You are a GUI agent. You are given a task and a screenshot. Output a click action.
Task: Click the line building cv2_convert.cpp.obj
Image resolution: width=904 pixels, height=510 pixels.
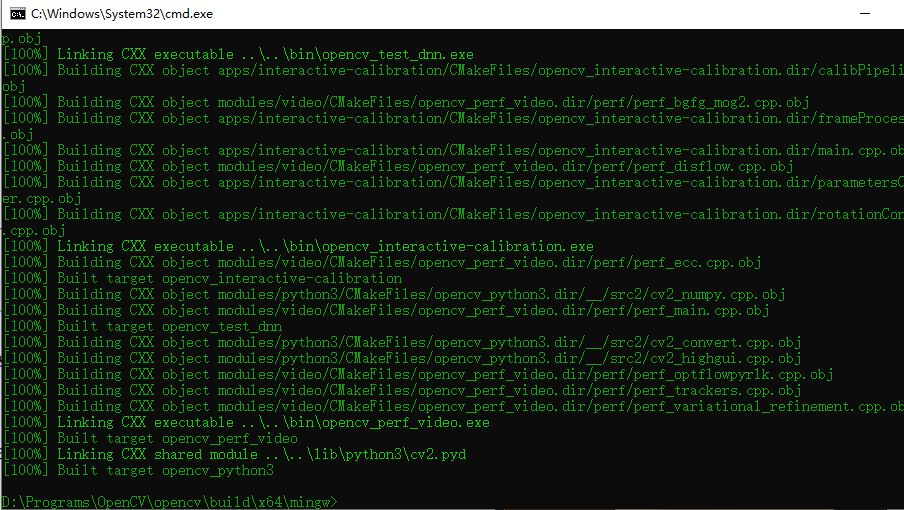(x=402, y=342)
